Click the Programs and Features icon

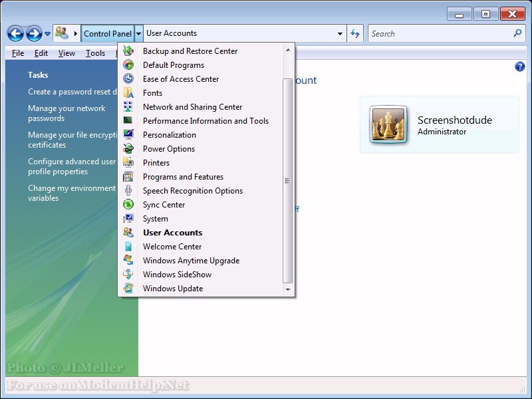[x=128, y=176]
